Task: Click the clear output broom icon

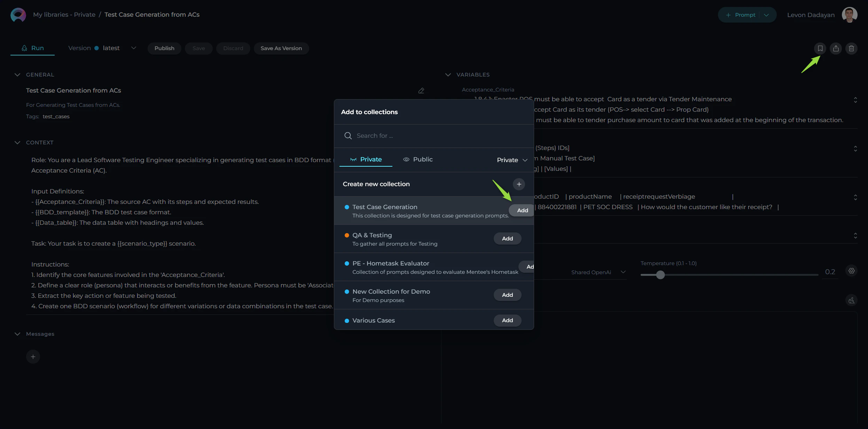Action: tap(851, 300)
